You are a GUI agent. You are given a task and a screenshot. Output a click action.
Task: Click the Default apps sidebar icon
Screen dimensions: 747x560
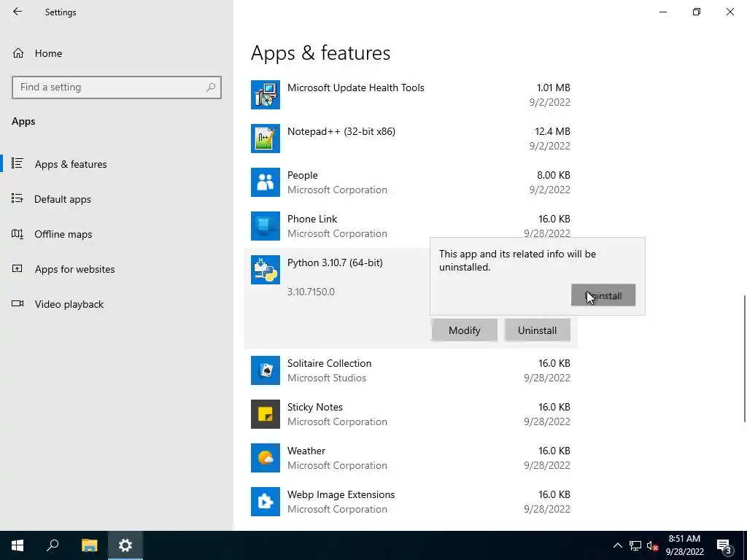(x=18, y=198)
